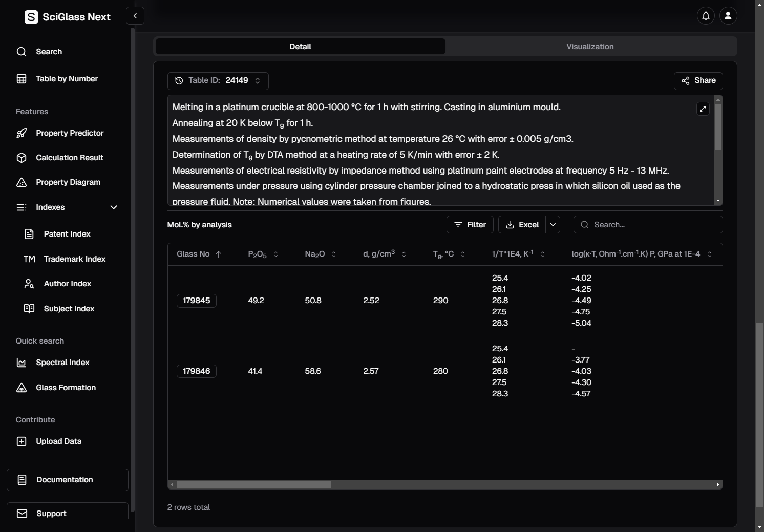The width and height of the screenshot is (764, 532).
Task: Collapse the Indexes section in the sidebar
Action: (113, 207)
